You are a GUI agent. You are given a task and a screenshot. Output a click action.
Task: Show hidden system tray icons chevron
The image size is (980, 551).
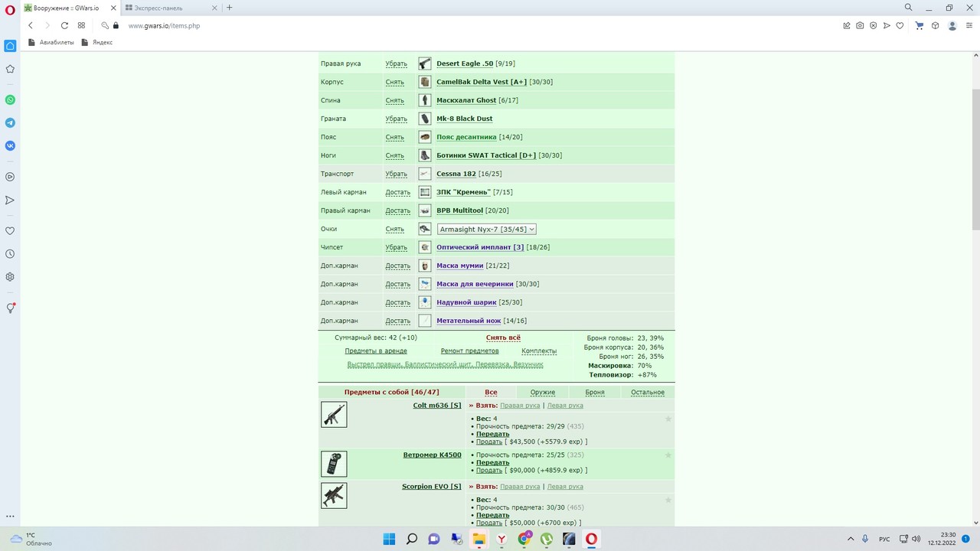tap(851, 539)
